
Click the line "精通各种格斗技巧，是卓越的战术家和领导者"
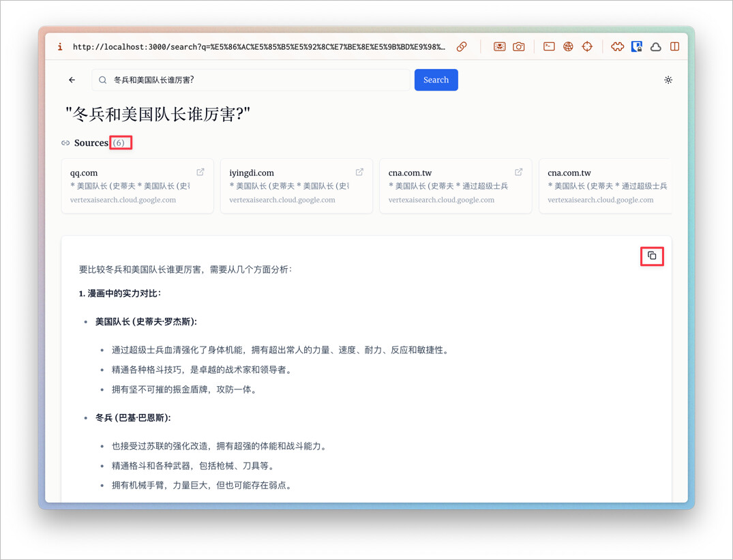click(201, 370)
